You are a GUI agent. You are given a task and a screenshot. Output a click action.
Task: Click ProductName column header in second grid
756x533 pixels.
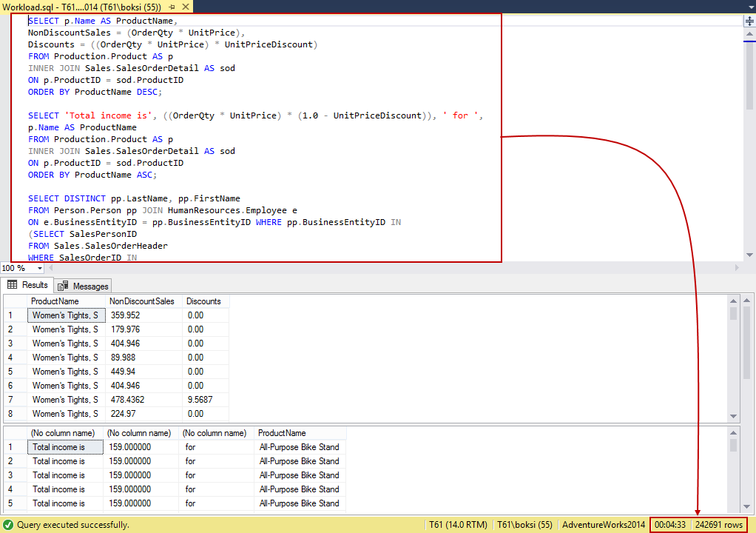pyautogui.click(x=300, y=433)
